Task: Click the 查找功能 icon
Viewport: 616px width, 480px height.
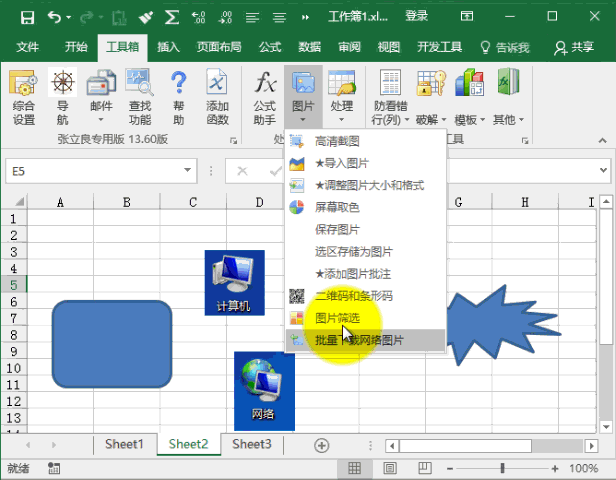Action: 139,98
